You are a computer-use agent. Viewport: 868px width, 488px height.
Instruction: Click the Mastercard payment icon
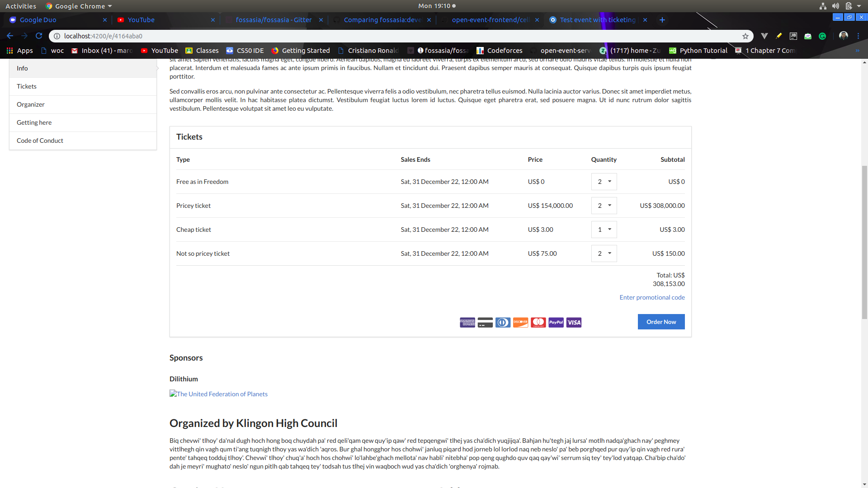[538, 323]
